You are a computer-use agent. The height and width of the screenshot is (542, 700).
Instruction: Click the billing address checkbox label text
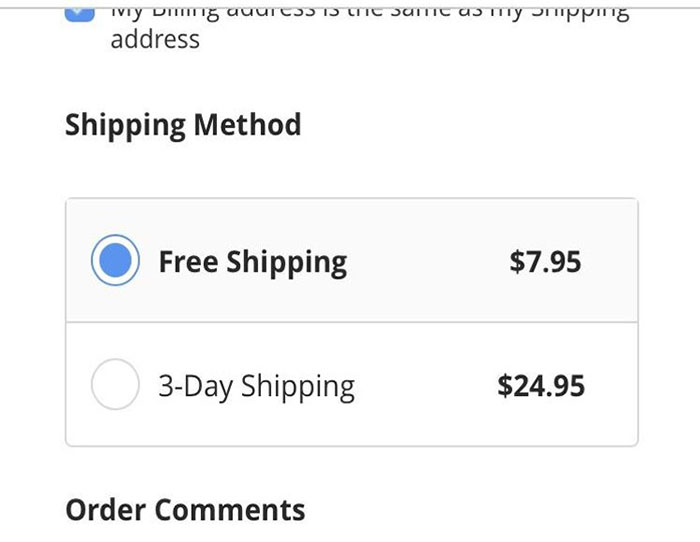click(x=370, y=28)
